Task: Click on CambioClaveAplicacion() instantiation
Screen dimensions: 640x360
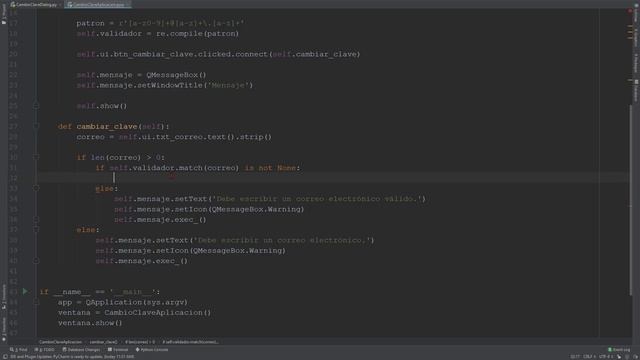Action: 158,312
